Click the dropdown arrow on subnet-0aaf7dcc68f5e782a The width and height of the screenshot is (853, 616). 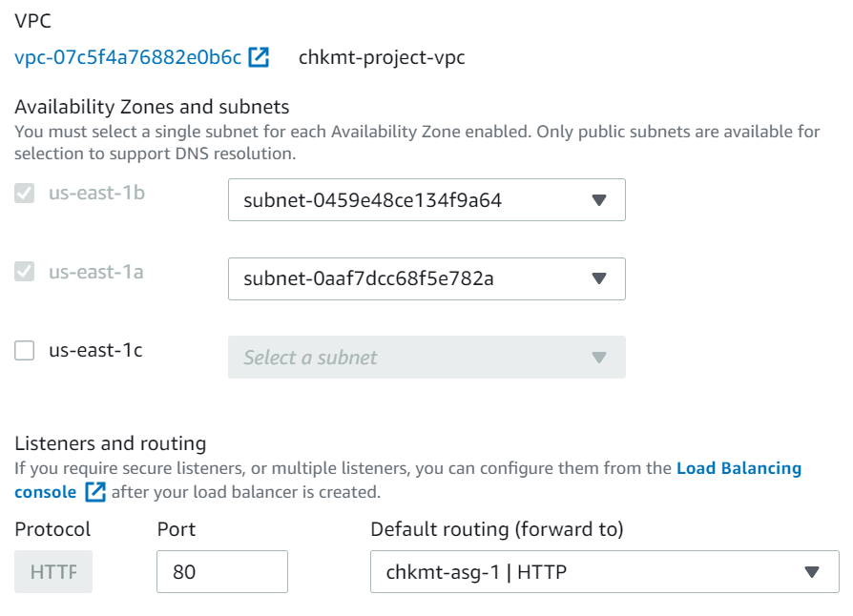point(600,279)
